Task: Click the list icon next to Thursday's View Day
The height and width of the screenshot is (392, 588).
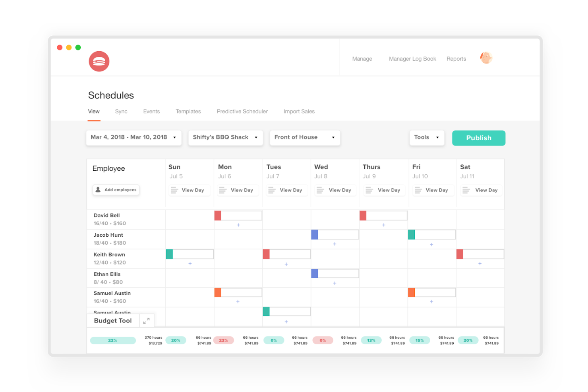Action: [x=369, y=190]
